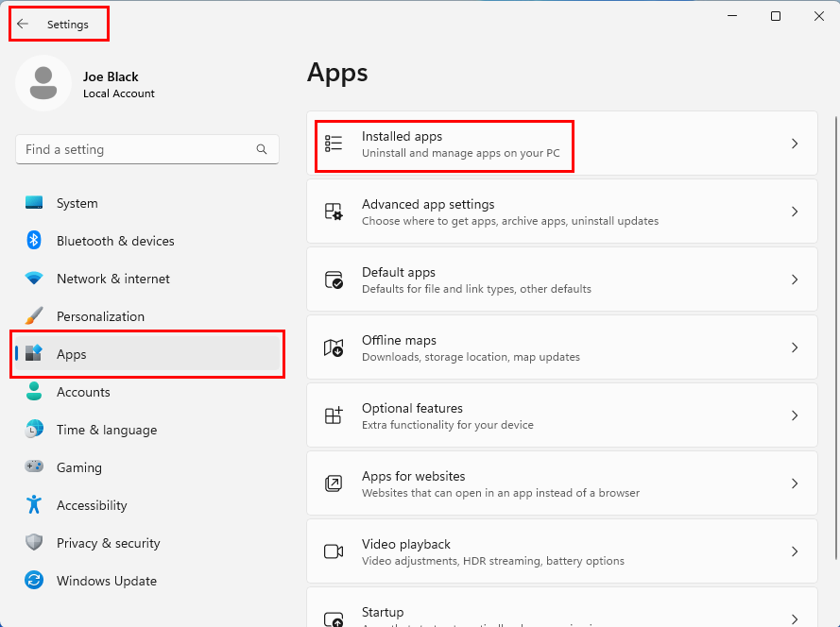Click the Windows Update sync icon
This screenshot has width=840, height=627.
pos(34,581)
